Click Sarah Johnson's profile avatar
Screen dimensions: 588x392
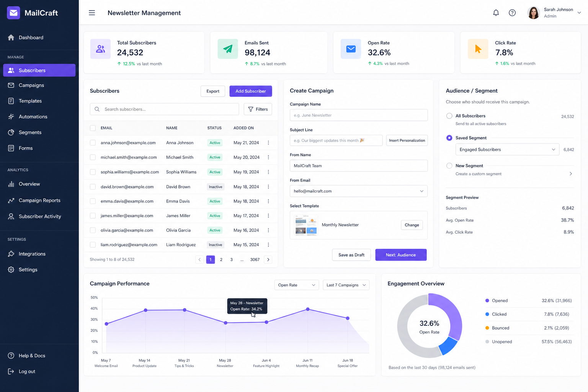534,13
